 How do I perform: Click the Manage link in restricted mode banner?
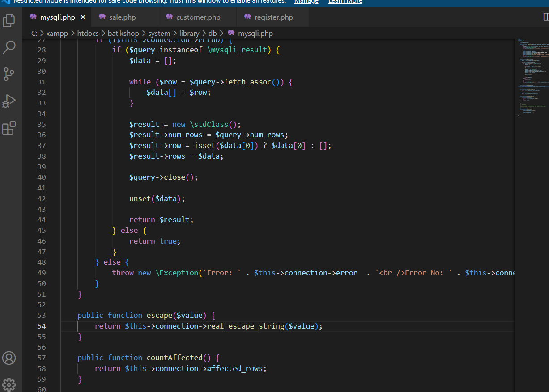pyautogui.click(x=306, y=2)
